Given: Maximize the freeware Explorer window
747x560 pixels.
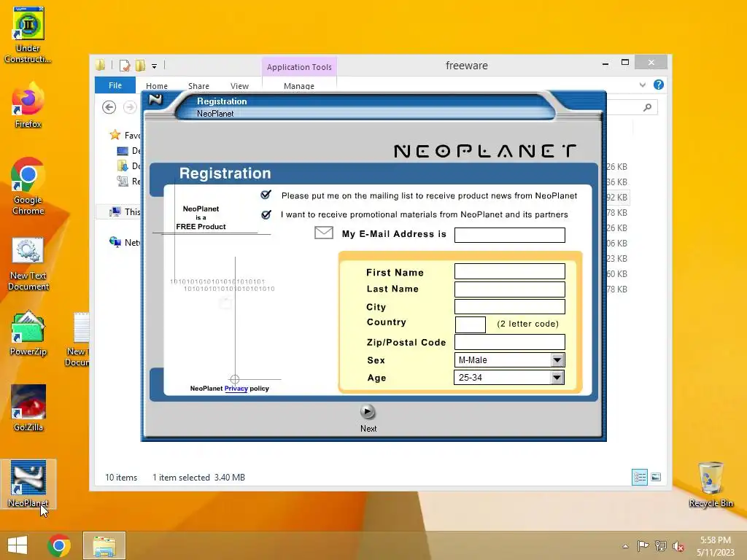Looking at the screenshot, I should pos(625,63).
